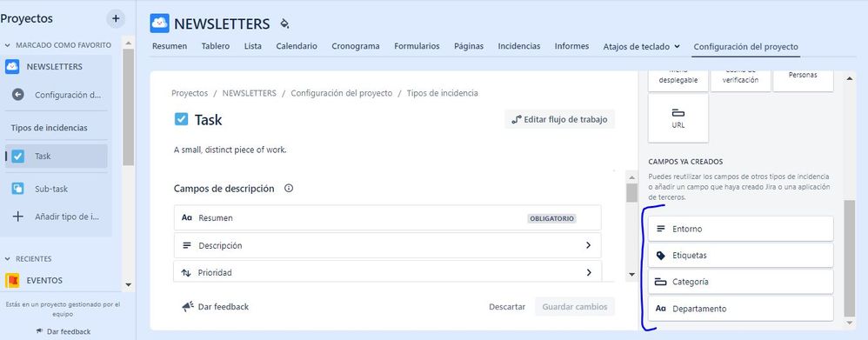Click sidebar scrollbar down arrow
The image size is (868, 340).
click(129, 285)
